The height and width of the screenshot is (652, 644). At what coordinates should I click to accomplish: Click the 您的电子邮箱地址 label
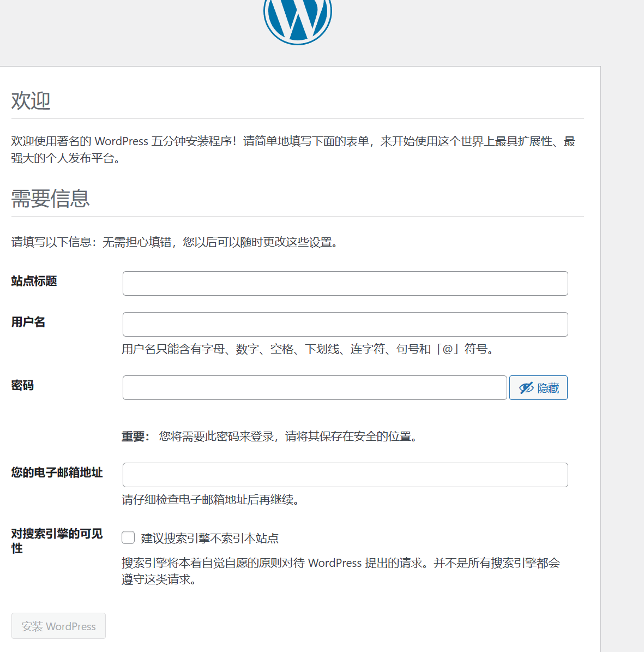click(57, 473)
